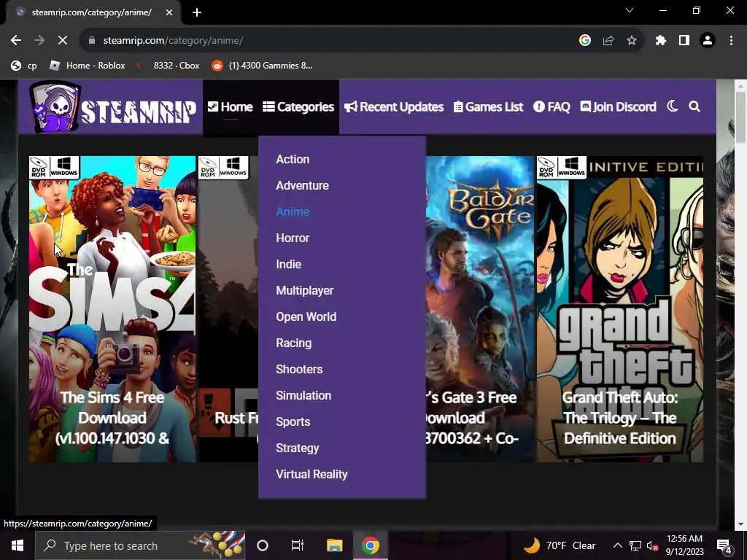Open the cp bookmark

[x=24, y=66]
